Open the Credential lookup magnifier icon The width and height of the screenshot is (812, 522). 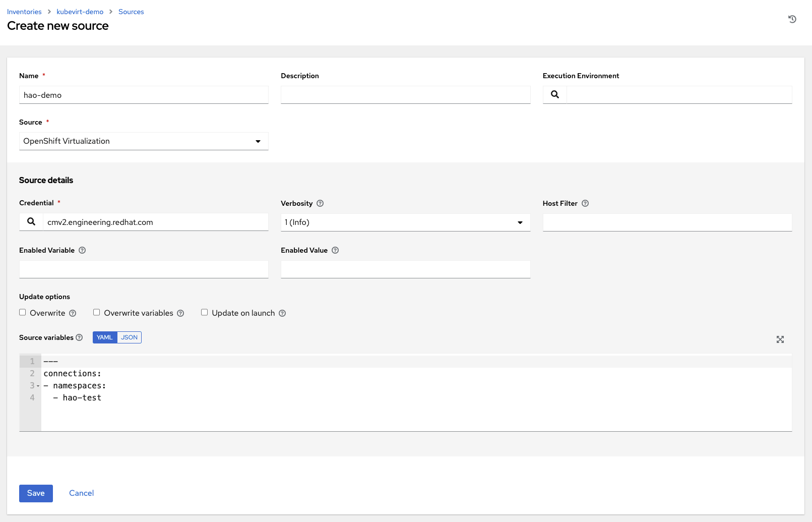pos(31,221)
